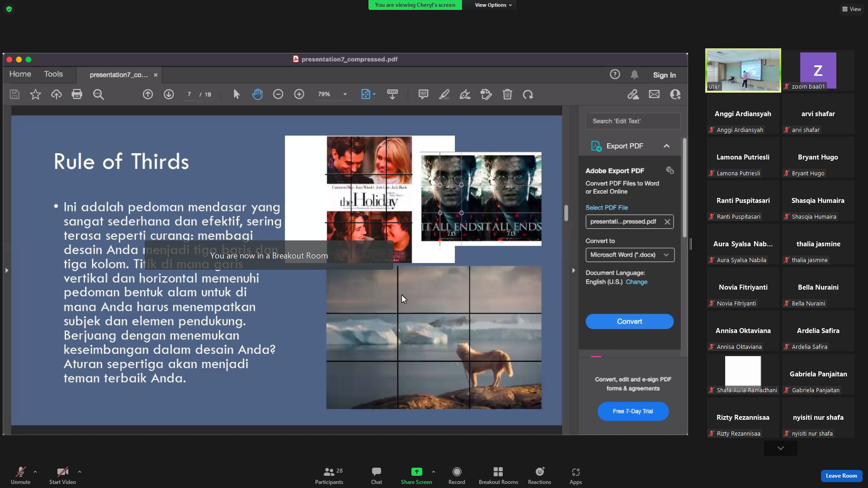
Task: Click the green encryption shield icon
Action: pos(9,9)
